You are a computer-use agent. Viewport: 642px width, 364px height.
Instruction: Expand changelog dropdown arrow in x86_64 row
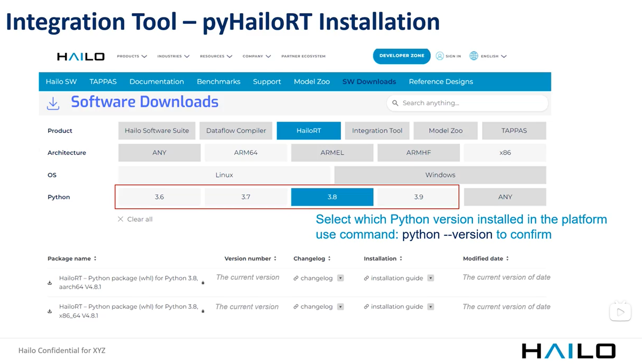340,307
